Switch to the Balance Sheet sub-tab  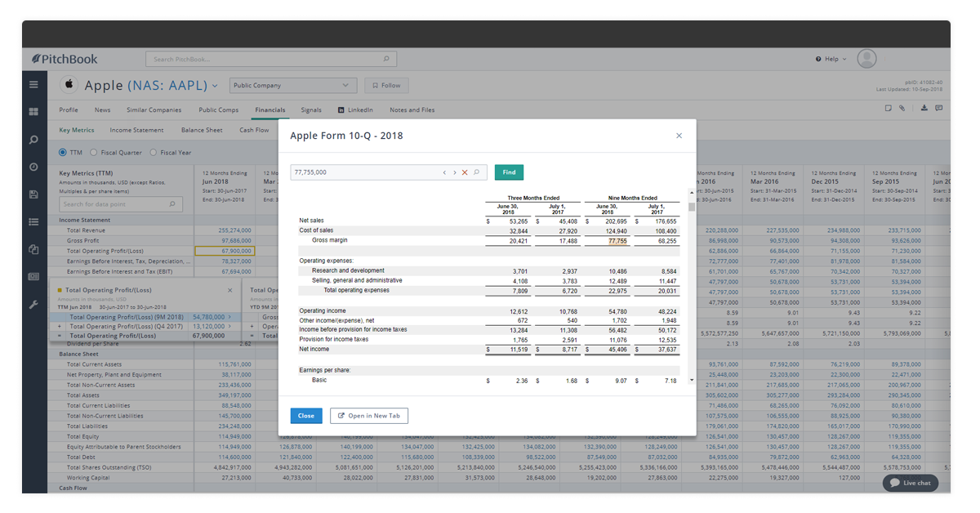(x=202, y=130)
